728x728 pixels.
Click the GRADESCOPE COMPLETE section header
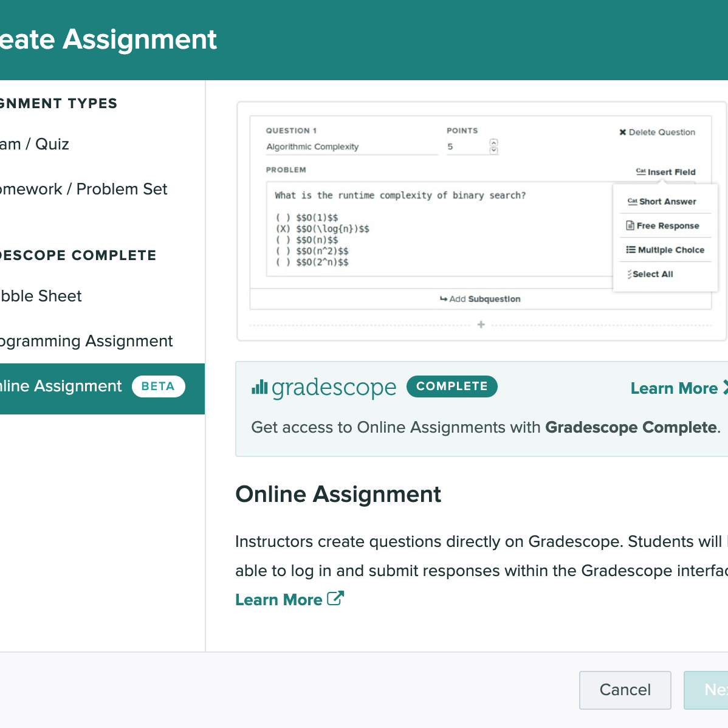click(78, 255)
